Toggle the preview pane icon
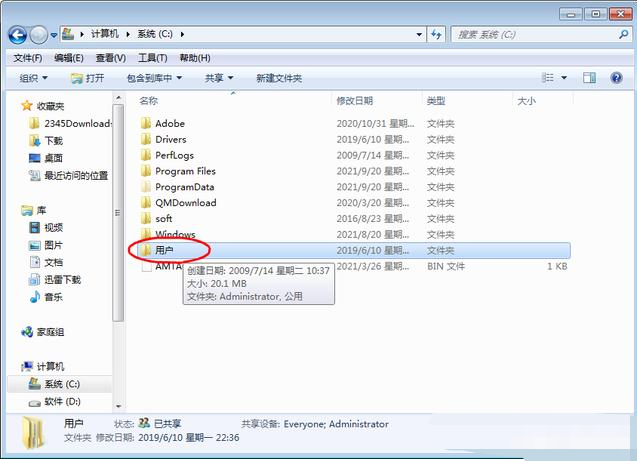The height and width of the screenshot is (461, 637). 590,78
